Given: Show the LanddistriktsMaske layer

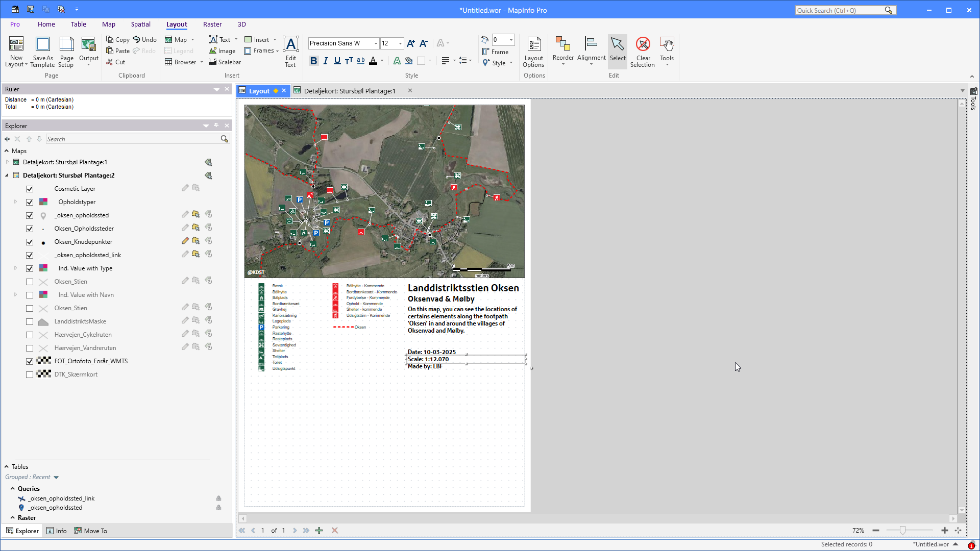Looking at the screenshot, I should tap(30, 321).
